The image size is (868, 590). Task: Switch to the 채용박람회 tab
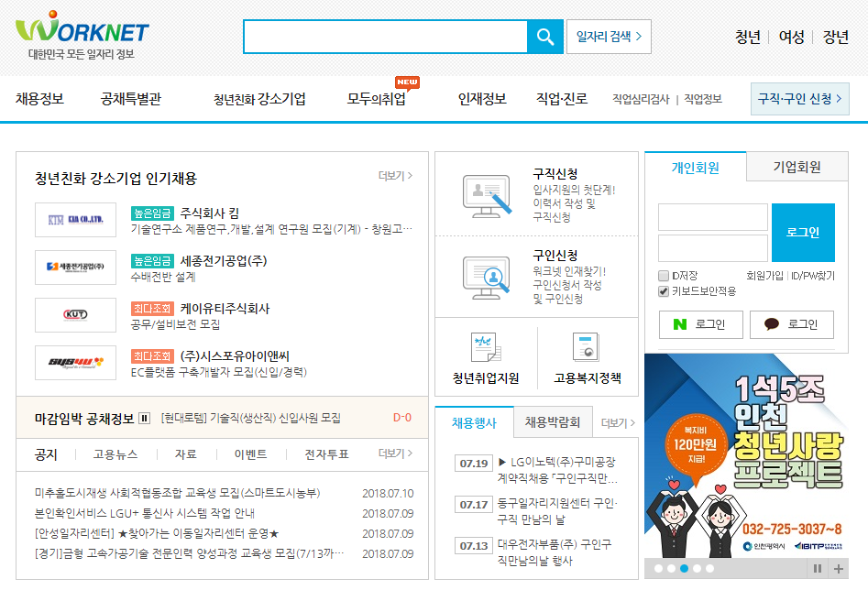click(x=553, y=422)
